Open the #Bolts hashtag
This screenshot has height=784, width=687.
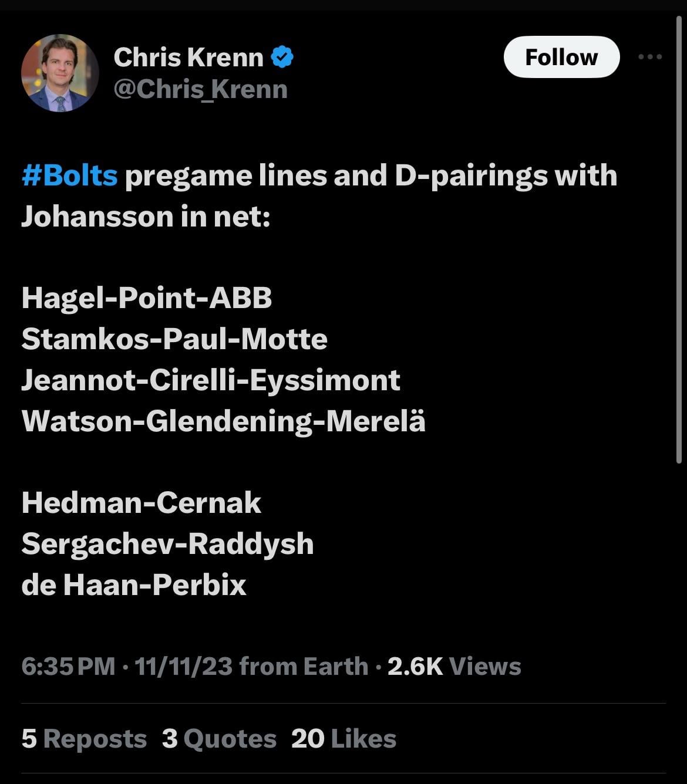[x=70, y=175]
